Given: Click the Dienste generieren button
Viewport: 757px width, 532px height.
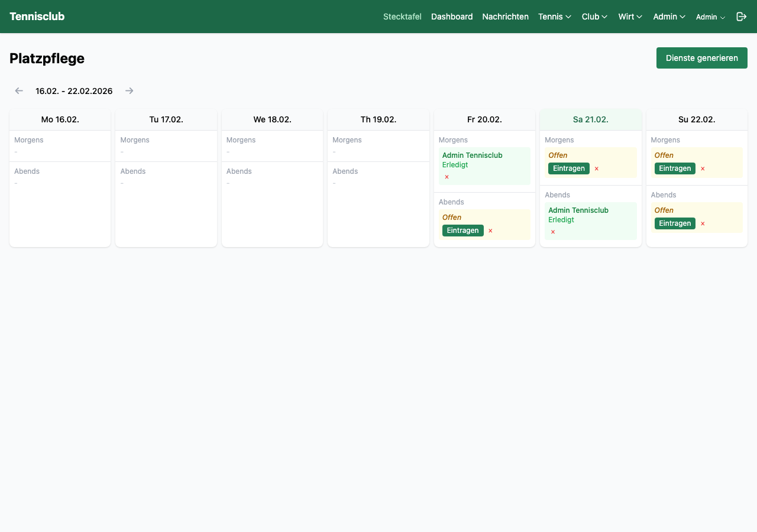Looking at the screenshot, I should pyautogui.click(x=701, y=58).
